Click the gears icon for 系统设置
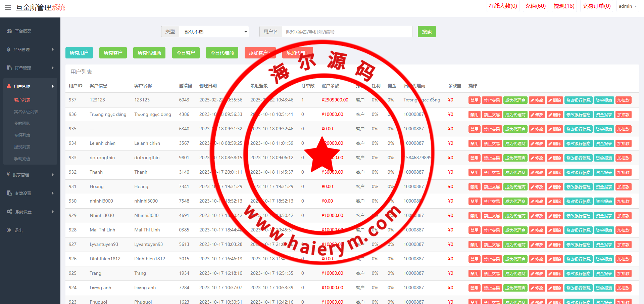 tap(9, 212)
